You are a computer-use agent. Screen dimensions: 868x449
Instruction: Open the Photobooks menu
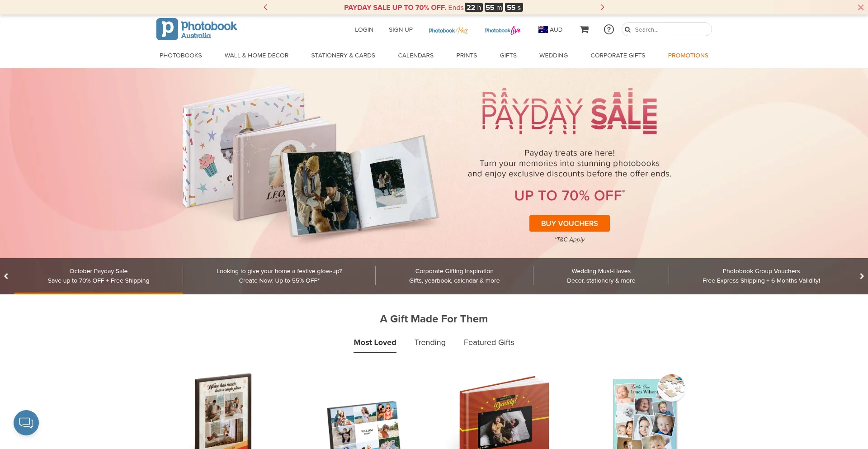pos(181,55)
